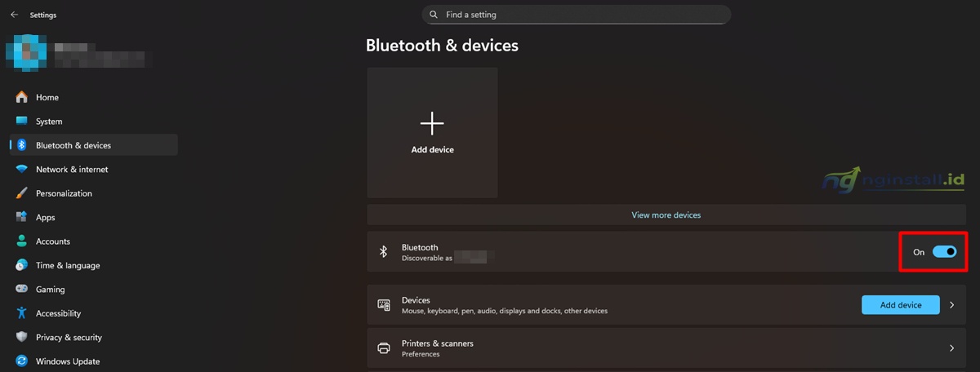This screenshot has width=980, height=372.
Task: Click the Bluetooth symbol in Bluetooth row
Action: tap(383, 252)
